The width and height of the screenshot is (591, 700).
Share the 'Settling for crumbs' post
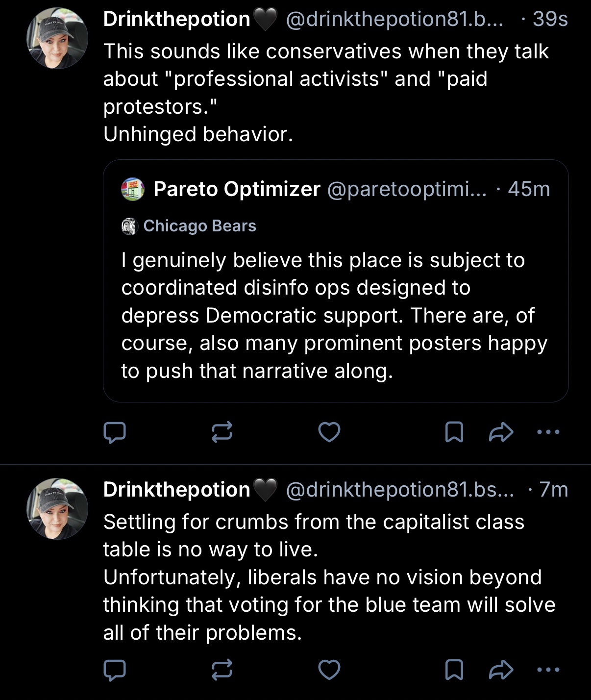pyautogui.click(x=501, y=670)
